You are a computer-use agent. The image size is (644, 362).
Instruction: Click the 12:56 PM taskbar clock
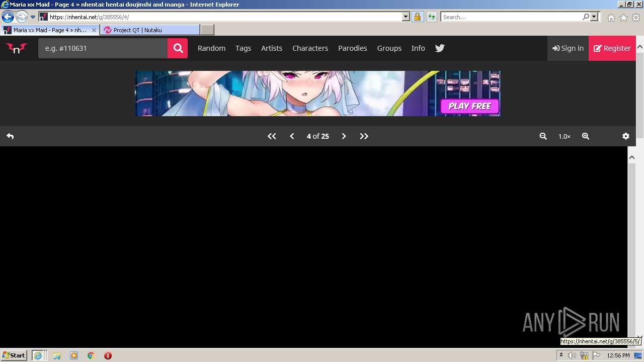coord(618,355)
